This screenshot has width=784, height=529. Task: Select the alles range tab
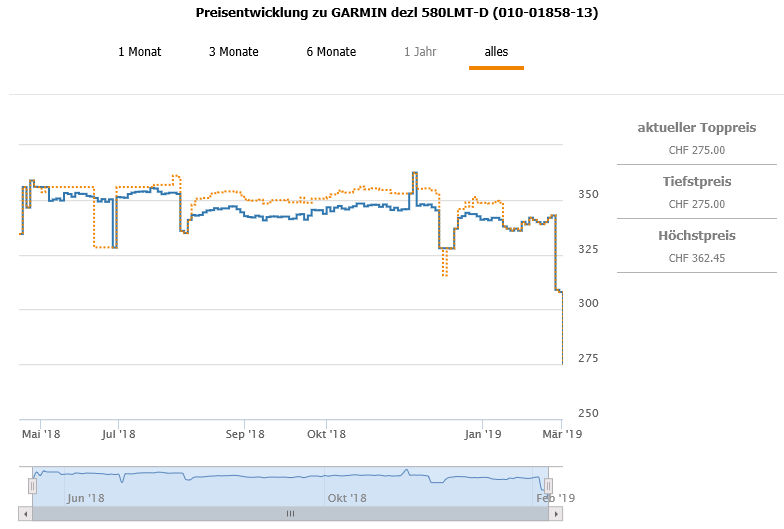tap(496, 52)
